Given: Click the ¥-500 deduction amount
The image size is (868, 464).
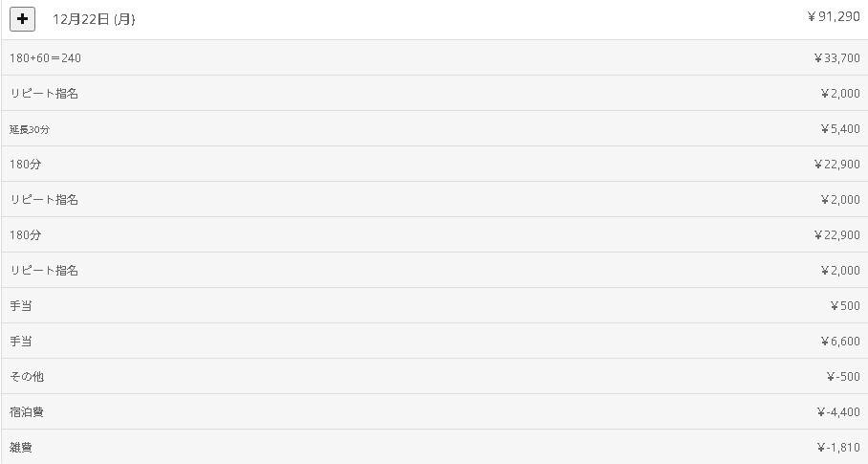Looking at the screenshot, I should [x=843, y=377].
